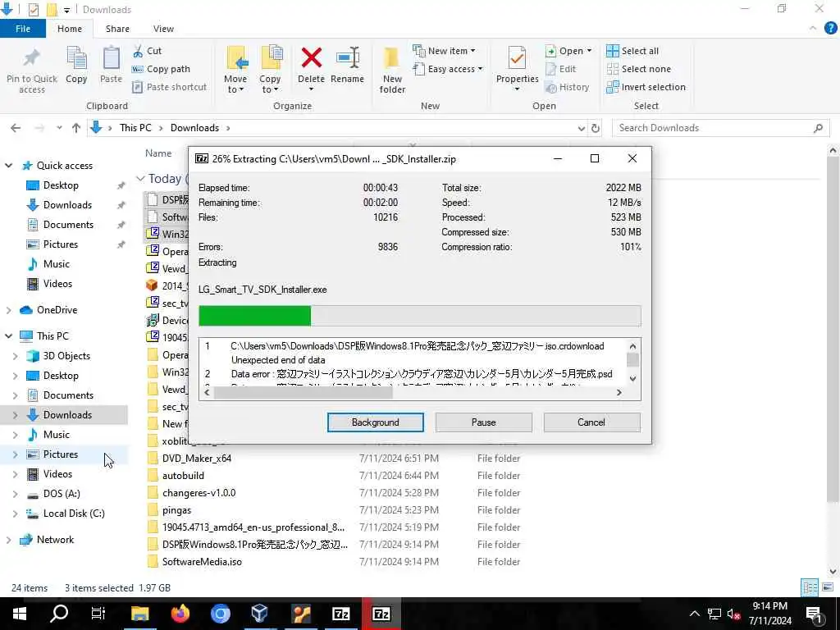Open Firefox from taskbar

[x=180, y=614]
